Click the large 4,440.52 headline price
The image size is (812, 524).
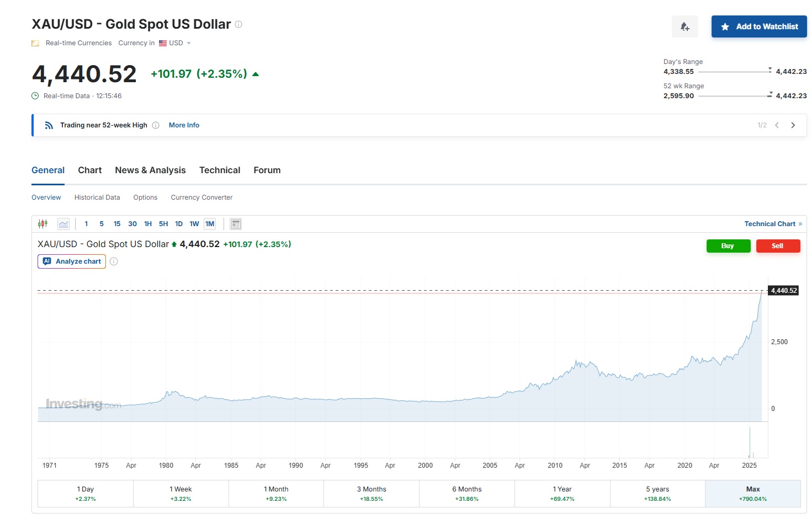(84, 74)
